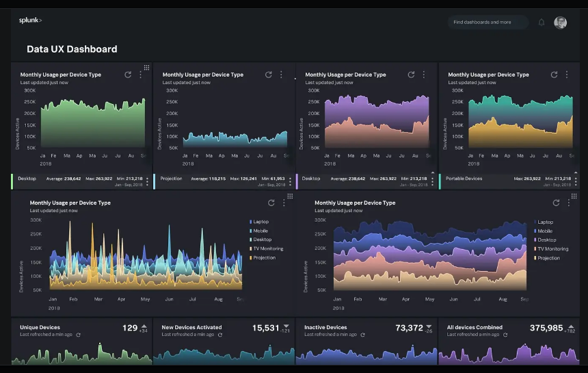Click the Unique Devices green sparkline chart
588x373 pixels.
point(82,353)
